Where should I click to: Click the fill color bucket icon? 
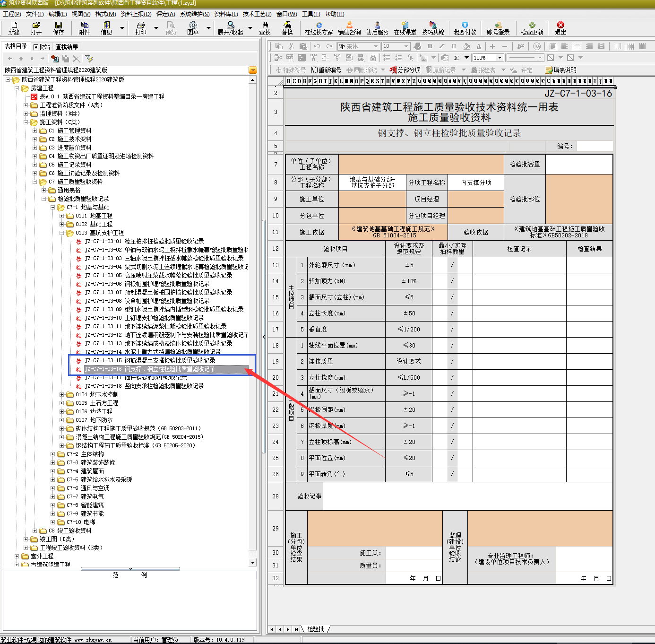[x=466, y=46]
